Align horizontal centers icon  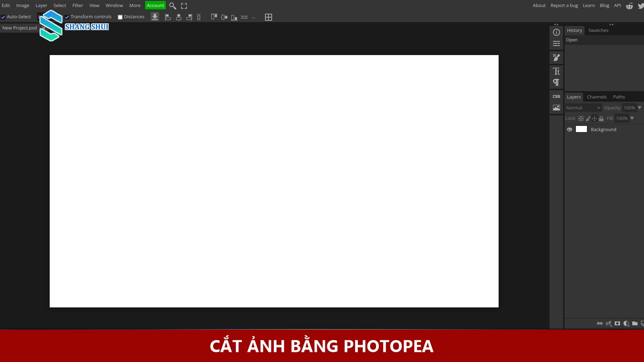click(179, 17)
